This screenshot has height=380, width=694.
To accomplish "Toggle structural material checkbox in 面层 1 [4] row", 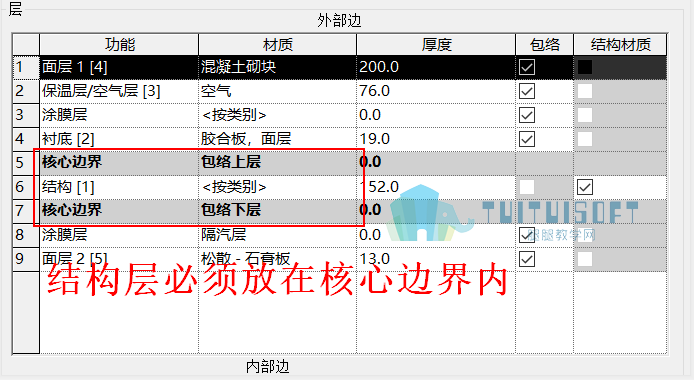I will [x=585, y=67].
